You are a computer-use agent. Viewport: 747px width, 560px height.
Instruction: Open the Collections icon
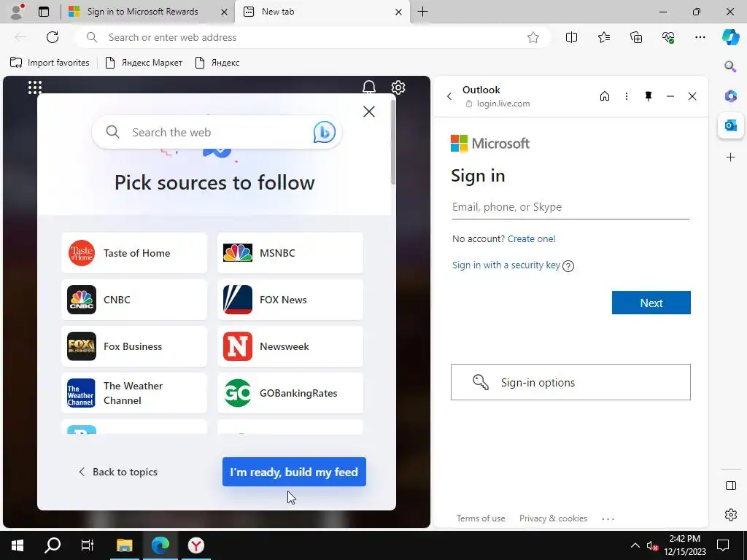coord(636,37)
